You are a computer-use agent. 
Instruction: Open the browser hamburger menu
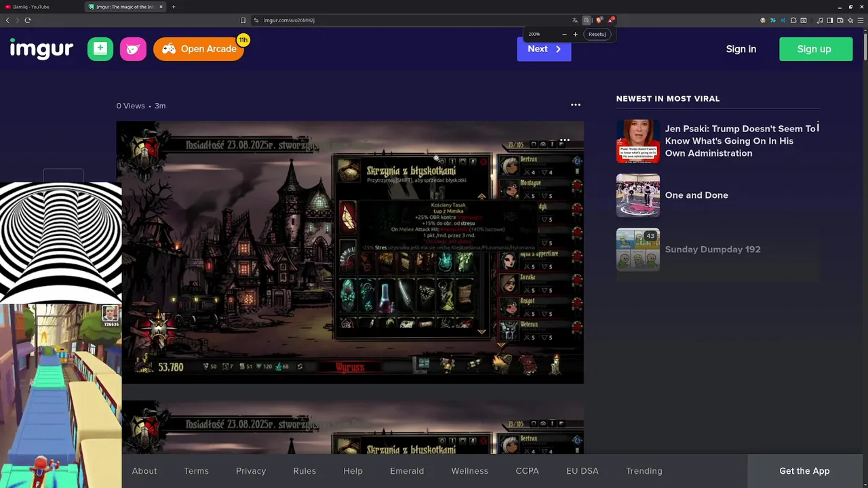[x=861, y=20]
